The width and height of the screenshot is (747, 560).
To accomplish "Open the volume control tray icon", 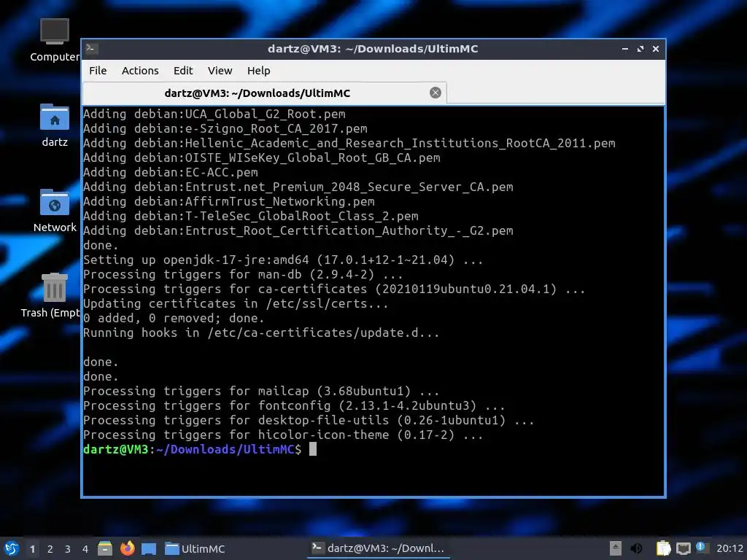I will pyautogui.click(x=636, y=548).
